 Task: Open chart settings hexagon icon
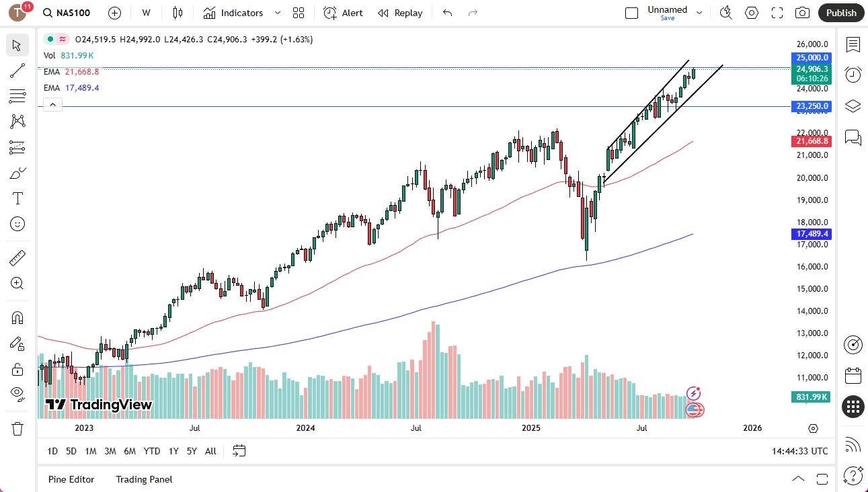(x=752, y=13)
